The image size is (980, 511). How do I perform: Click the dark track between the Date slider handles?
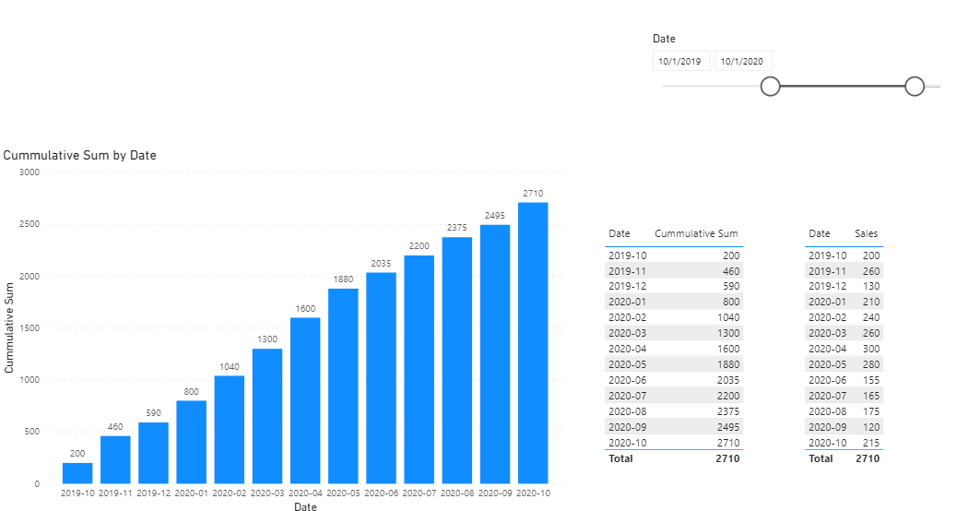tap(843, 87)
